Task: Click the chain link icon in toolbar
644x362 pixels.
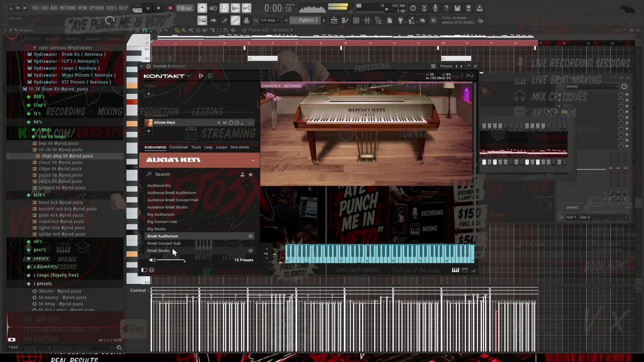Action: [x=235, y=21]
